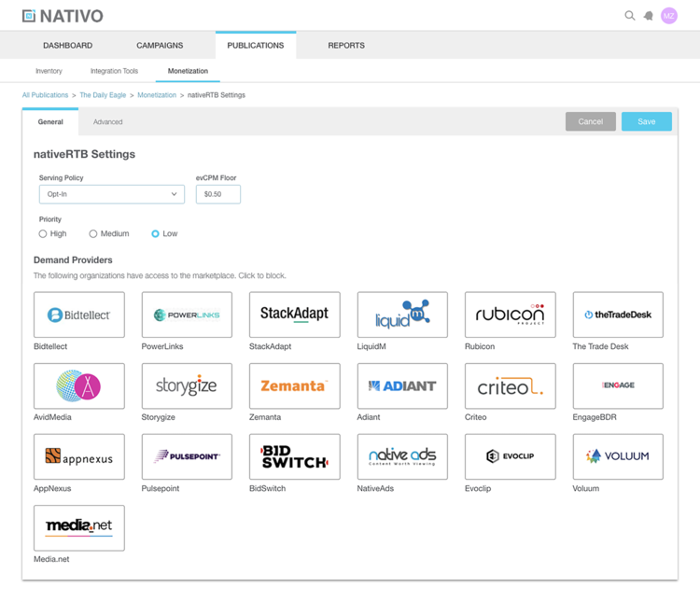Click the Save button

[647, 121]
